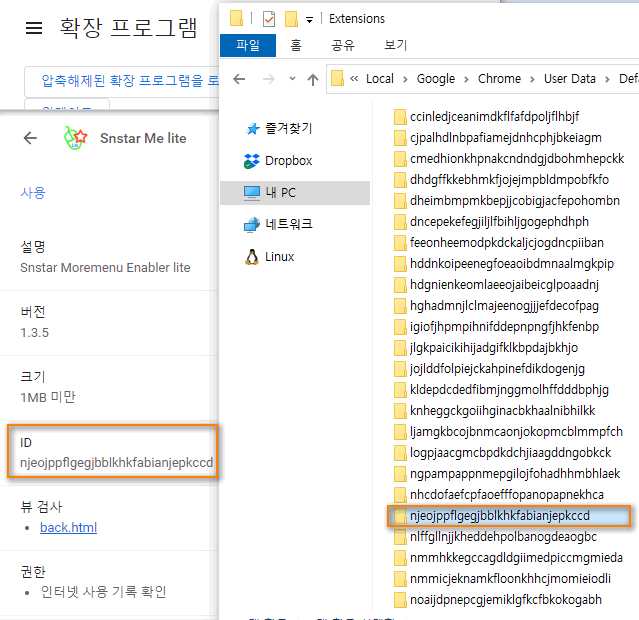Select folder nlffgllnjjkheddehpolbanogdeaogbc

tap(496, 537)
